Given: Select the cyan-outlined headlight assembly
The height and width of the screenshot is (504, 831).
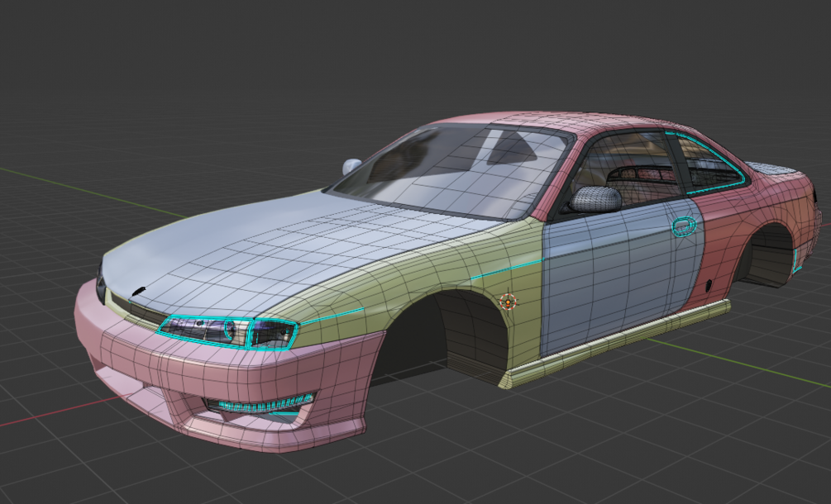Looking at the screenshot, I should click(x=227, y=332).
